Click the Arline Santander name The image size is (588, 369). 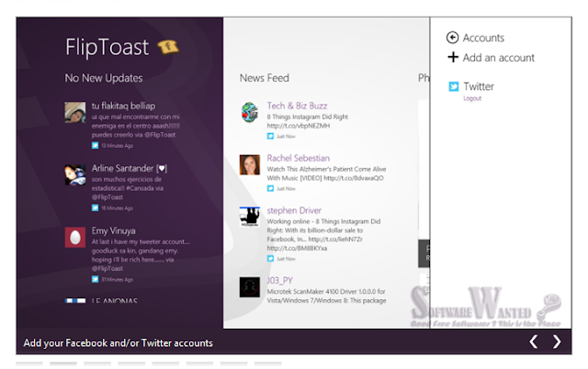[x=130, y=169]
